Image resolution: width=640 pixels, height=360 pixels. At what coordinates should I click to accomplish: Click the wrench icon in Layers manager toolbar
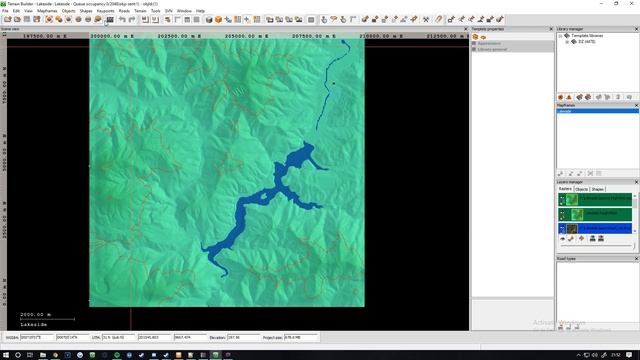pos(571,238)
